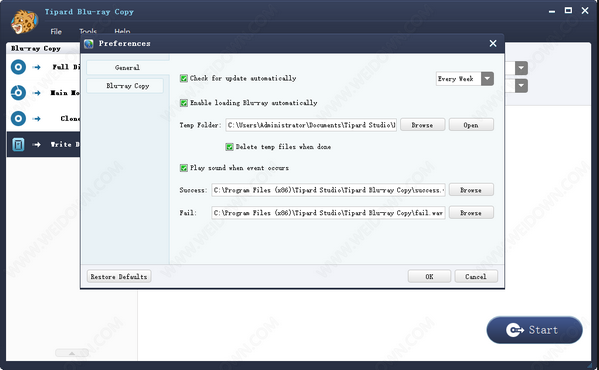Click the Fail sound path field
The height and width of the screenshot is (370, 599).
(x=329, y=213)
